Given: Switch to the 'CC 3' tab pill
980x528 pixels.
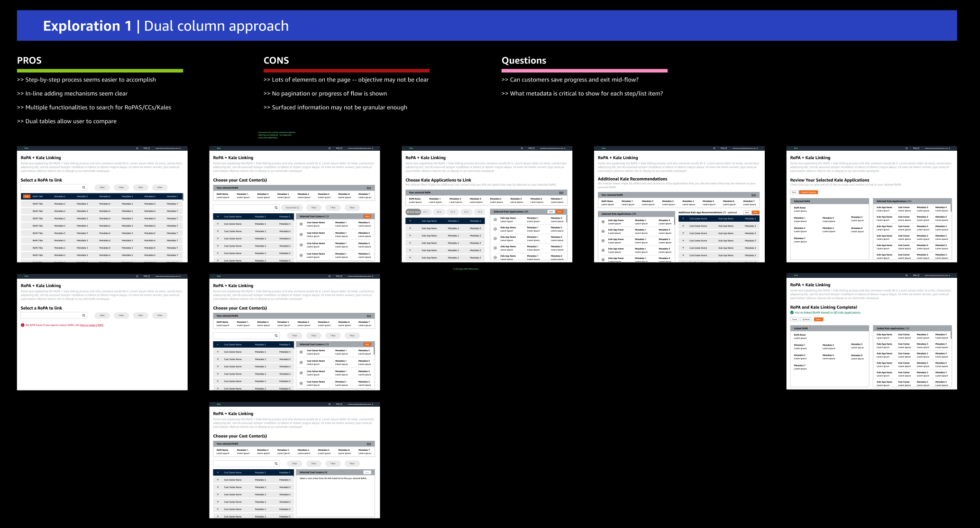Looking at the screenshot, I should [x=452, y=212].
